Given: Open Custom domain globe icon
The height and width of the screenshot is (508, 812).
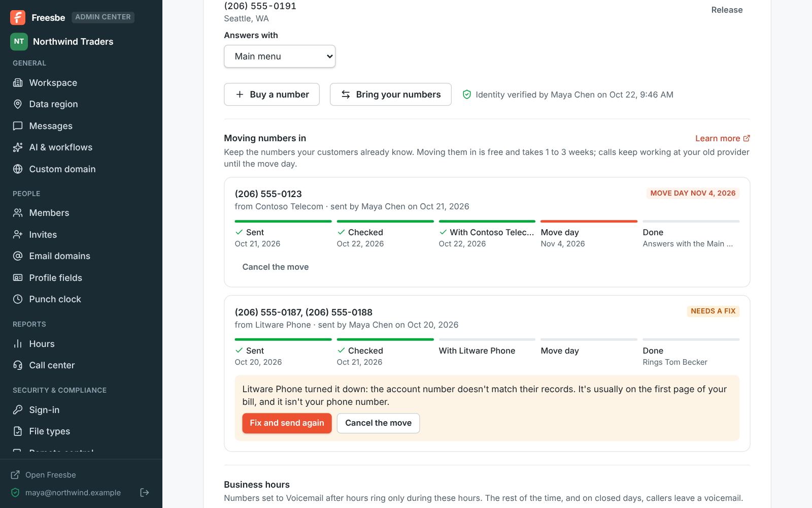Looking at the screenshot, I should [18, 169].
